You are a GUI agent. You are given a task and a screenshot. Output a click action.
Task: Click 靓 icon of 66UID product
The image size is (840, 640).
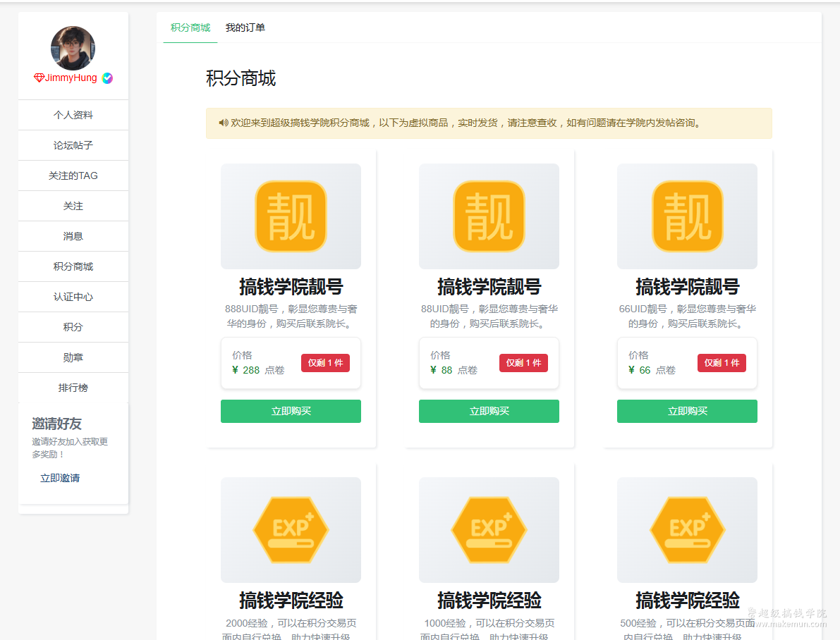click(x=688, y=216)
